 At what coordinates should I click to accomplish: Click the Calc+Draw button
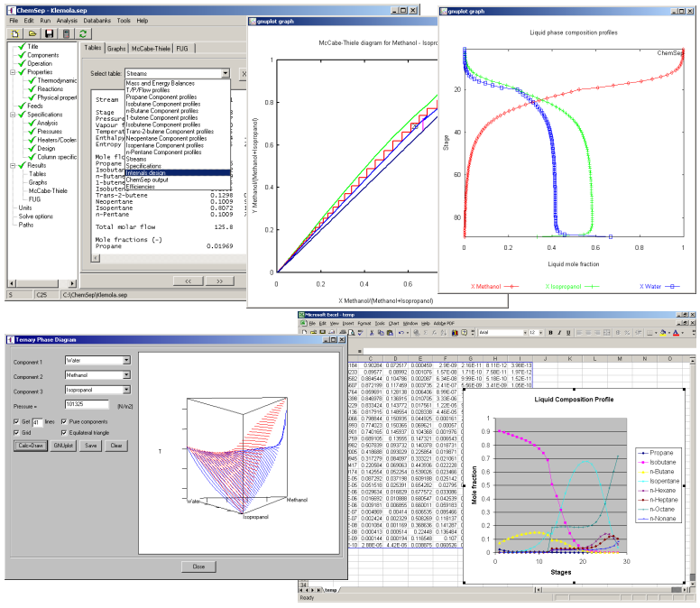[31, 446]
